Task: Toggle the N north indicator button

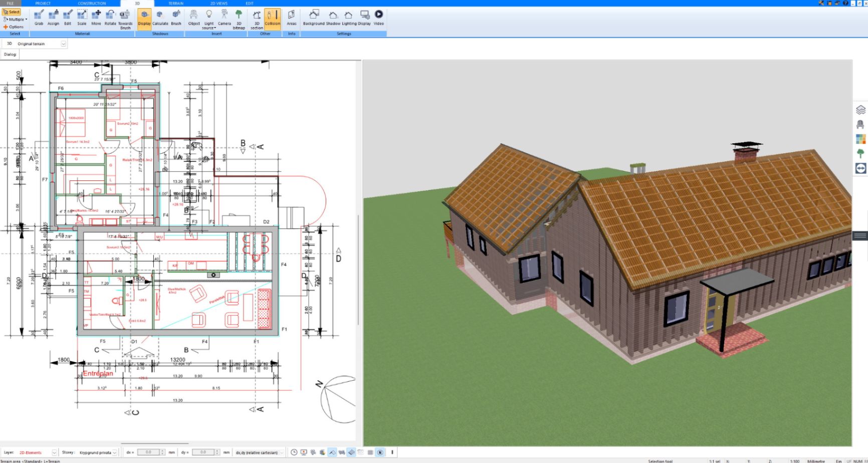Action: click(380, 452)
